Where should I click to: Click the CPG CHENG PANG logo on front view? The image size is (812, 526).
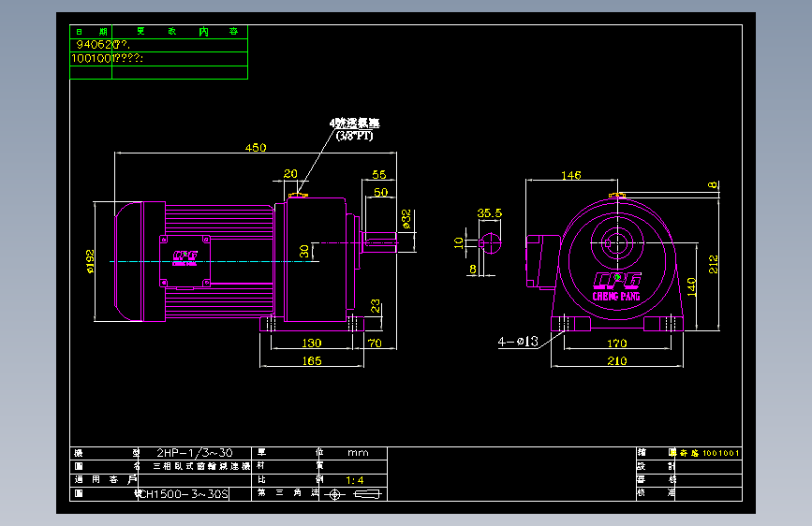(617, 286)
